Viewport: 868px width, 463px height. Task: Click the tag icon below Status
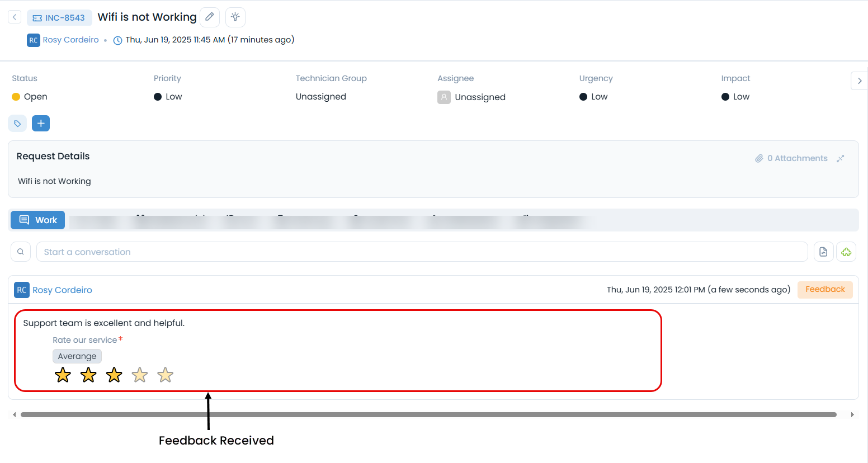pyautogui.click(x=17, y=124)
